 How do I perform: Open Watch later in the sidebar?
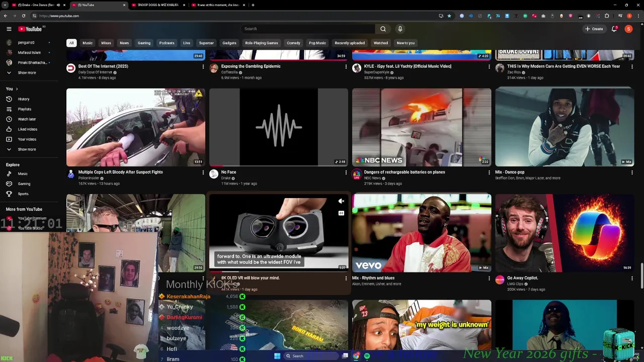click(27, 119)
